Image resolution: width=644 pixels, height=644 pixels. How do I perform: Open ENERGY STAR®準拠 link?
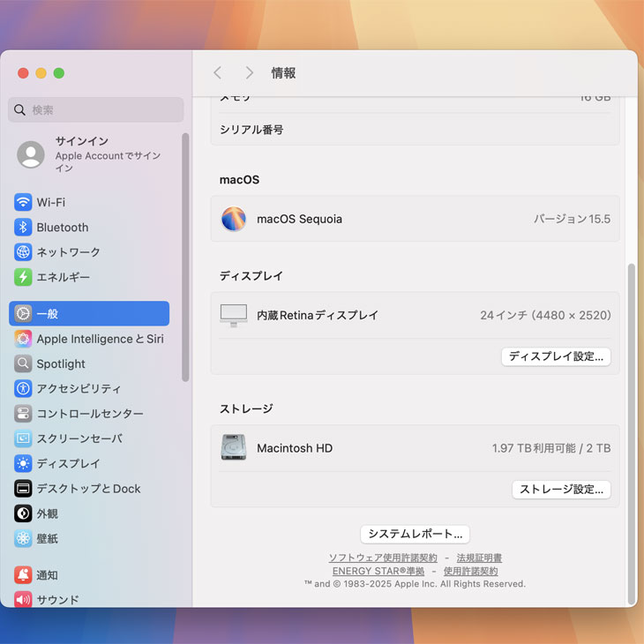[x=378, y=571]
